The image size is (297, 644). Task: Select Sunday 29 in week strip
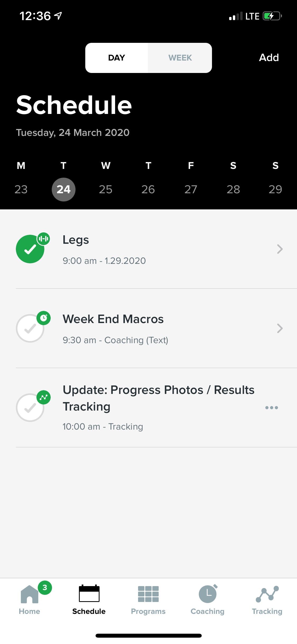pyautogui.click(x=275, y=190)
